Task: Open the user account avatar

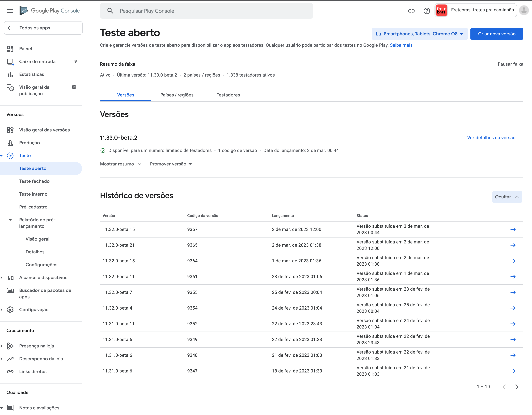Action: click(x=524, y=10)
